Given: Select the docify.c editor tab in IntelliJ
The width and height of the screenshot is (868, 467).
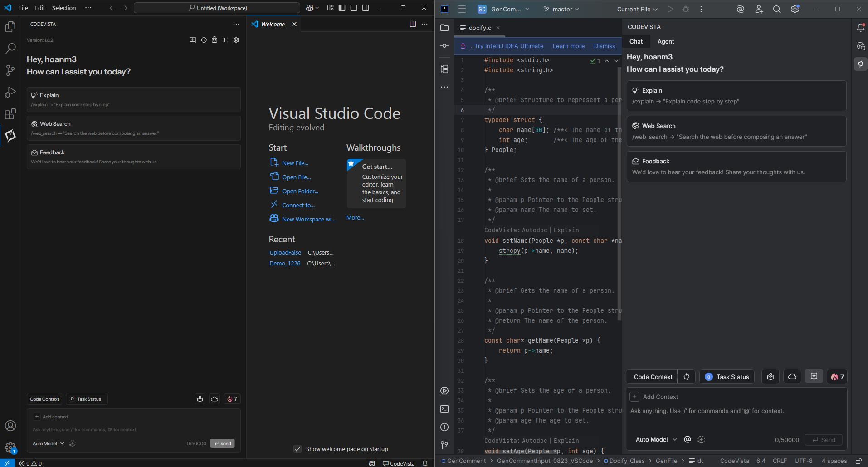Looking at the screenshot, I should (480, 28).
